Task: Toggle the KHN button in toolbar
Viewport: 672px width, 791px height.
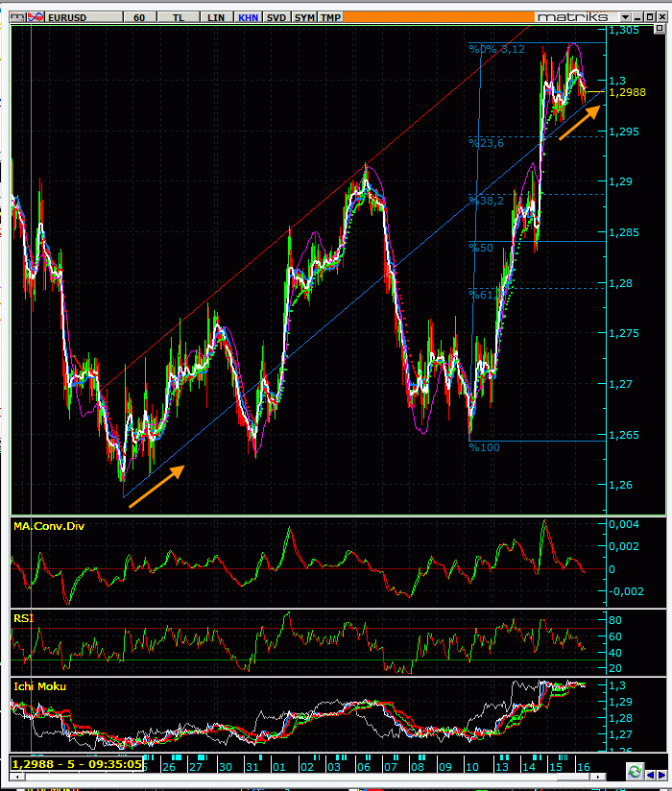Action: point(247,17)
